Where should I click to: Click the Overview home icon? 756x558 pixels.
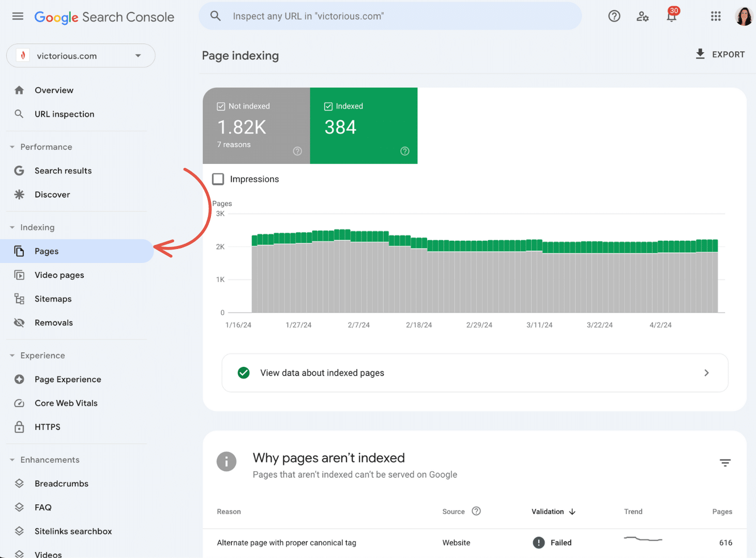tap(19, 90)
